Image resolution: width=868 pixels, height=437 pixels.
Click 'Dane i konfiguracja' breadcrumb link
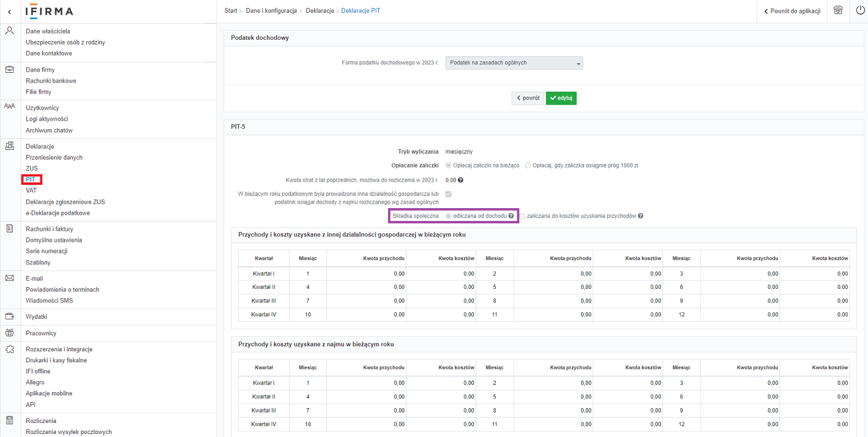[271, 11]
